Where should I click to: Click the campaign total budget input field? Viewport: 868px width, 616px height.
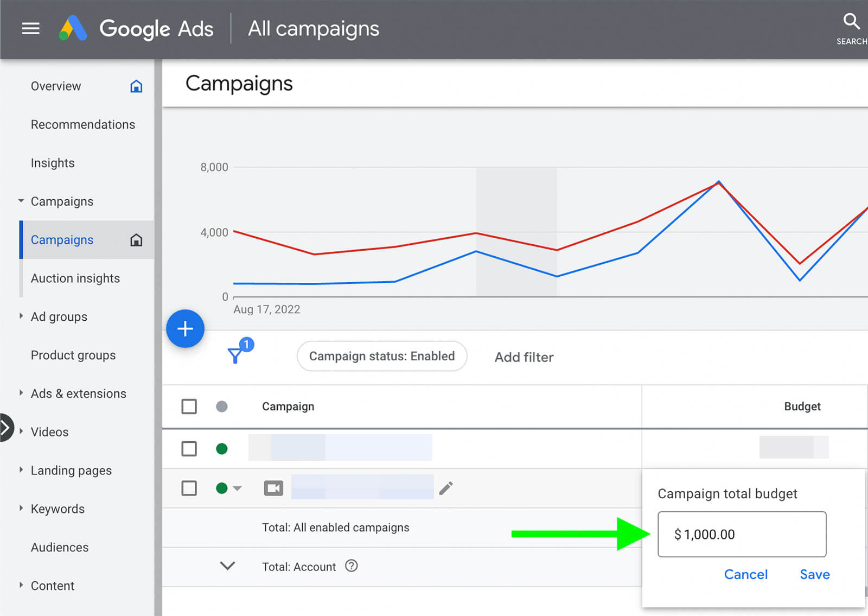coord(742,534)
